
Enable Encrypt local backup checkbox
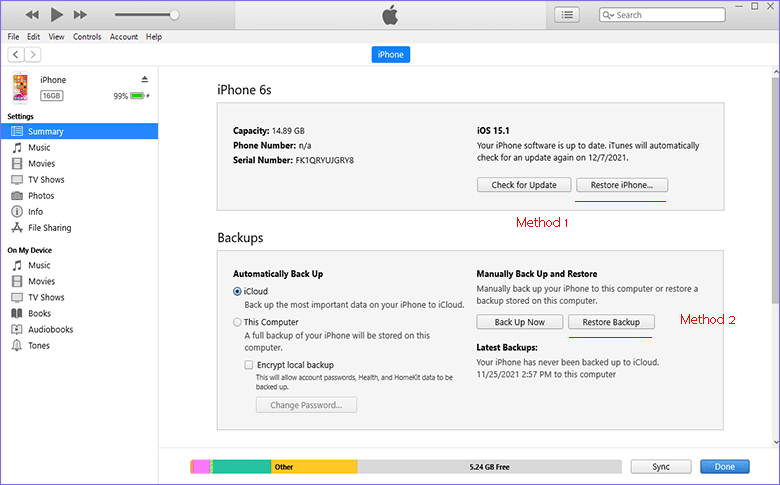click(x=249, y=365)
